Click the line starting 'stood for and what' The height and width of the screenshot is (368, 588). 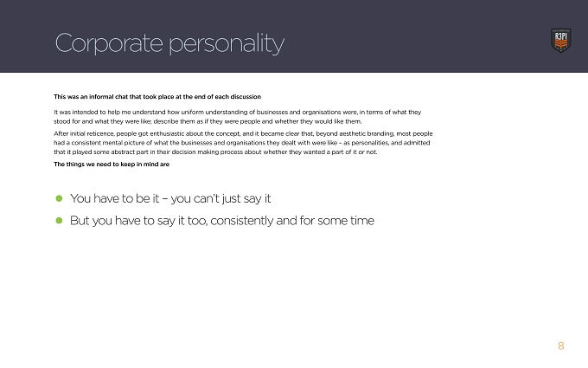pos(208,121)
